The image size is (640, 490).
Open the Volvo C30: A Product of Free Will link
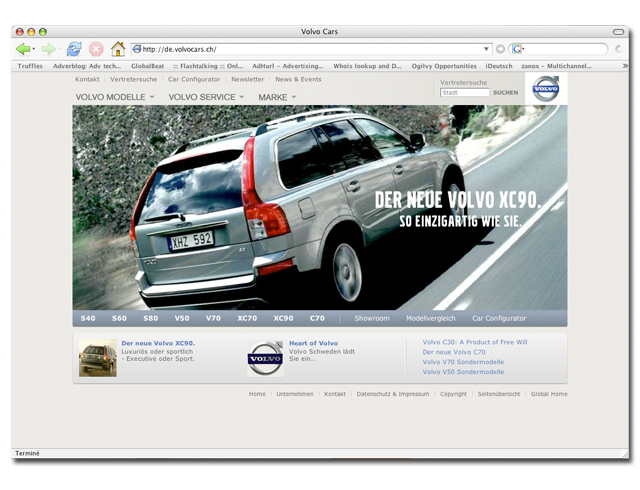pos(474,342)
